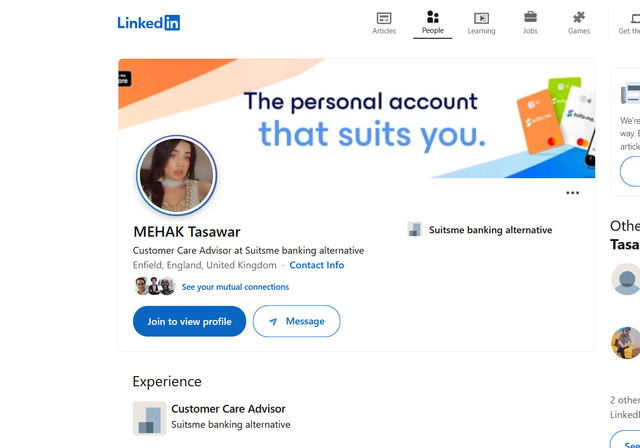This screenshot has height=448, width=640.
Task: Click the sidebar profile avatar placeholder
Action: [x=626, y=279]
